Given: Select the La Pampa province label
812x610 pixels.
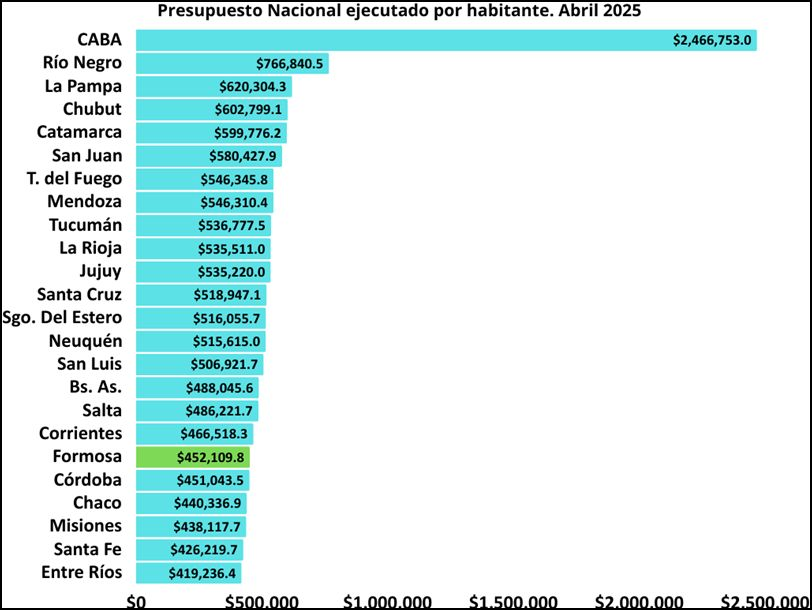Looking at the screenshot, I should (83, 86).
